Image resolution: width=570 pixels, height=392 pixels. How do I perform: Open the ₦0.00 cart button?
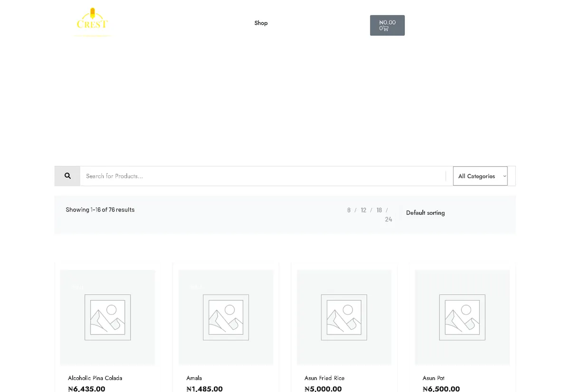click(x=387, y=25)
